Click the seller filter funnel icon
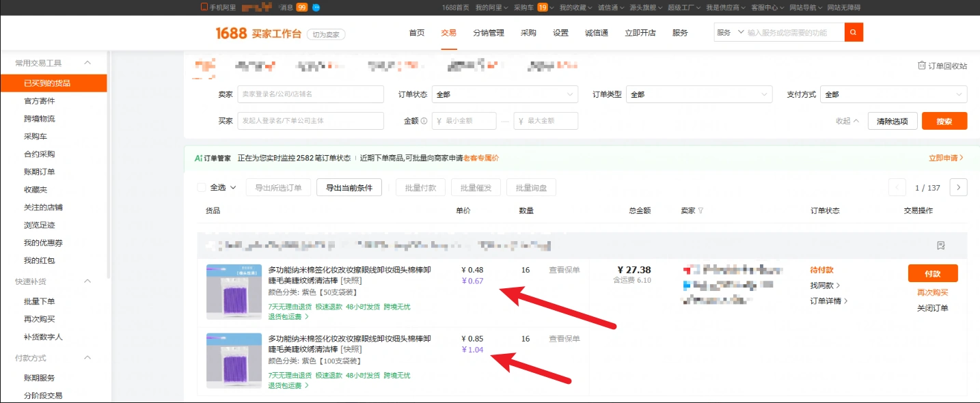 point(700,210)
